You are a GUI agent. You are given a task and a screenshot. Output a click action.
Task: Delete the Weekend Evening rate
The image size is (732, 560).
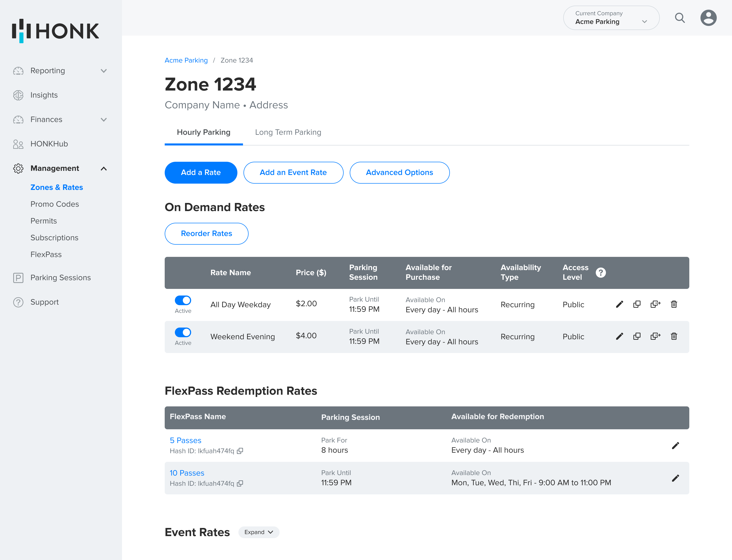click(x=674, y=336)
